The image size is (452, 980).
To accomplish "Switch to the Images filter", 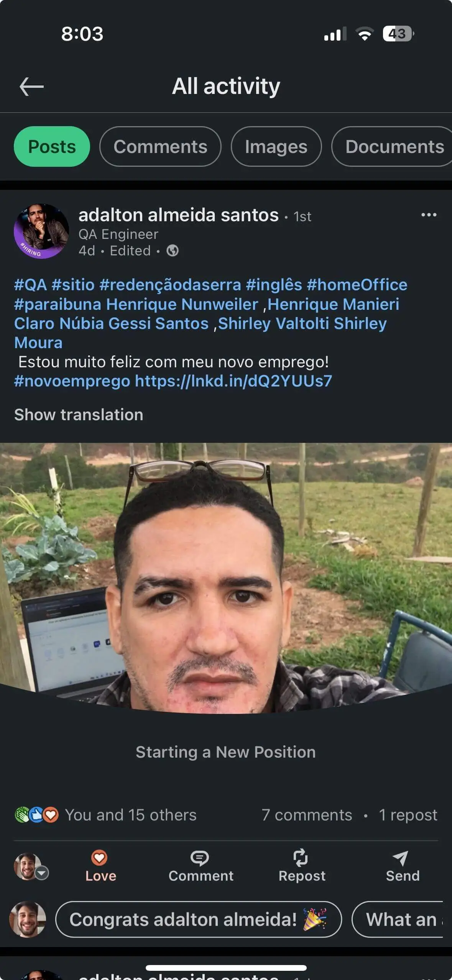I will pos(276,146).
